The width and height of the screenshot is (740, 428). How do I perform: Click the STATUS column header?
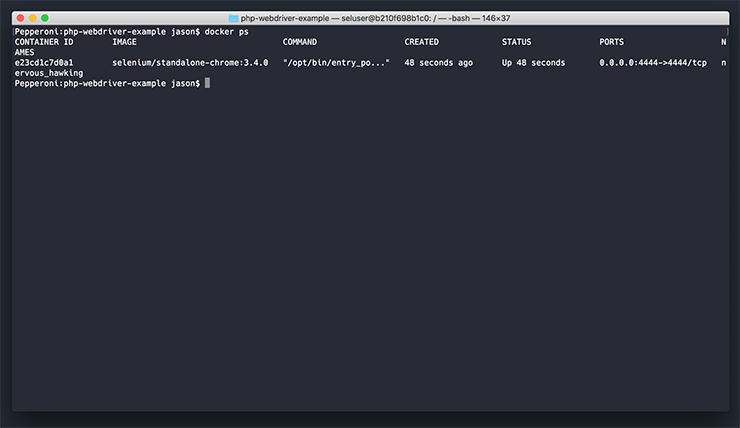pos(516,42)
